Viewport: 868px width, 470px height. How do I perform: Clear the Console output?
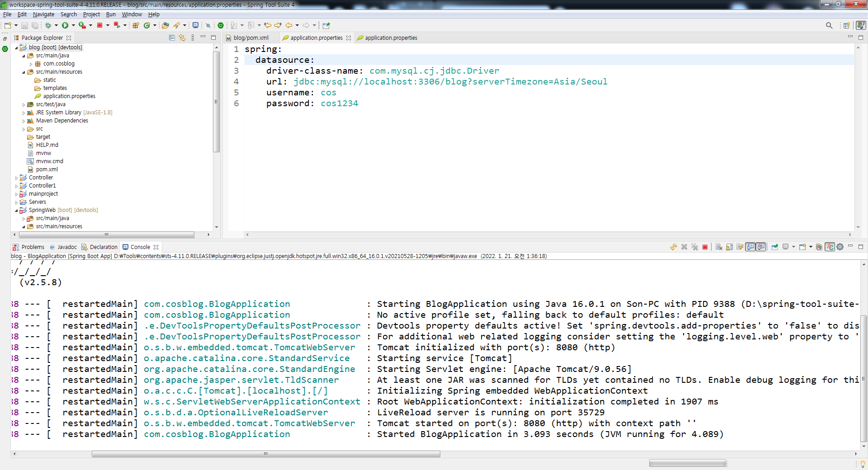719,247
